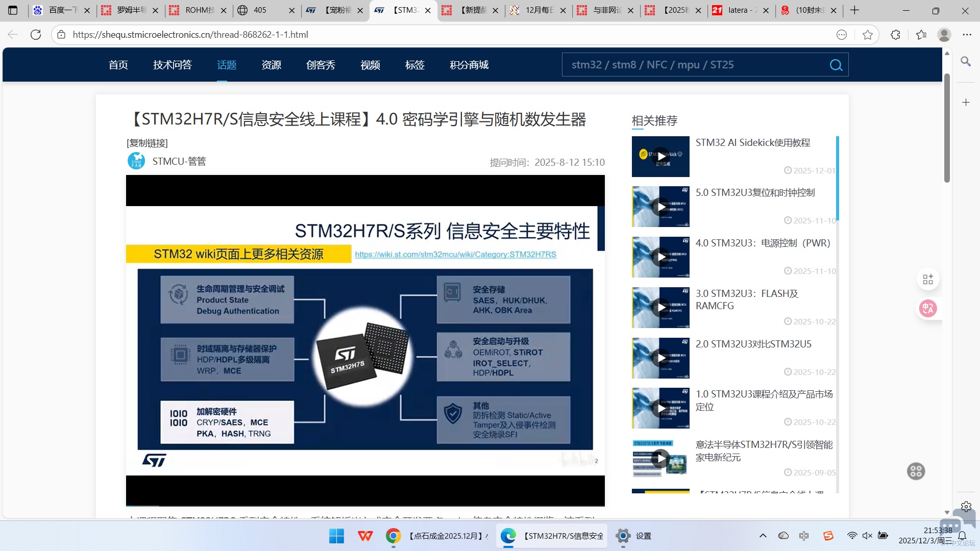
Task: Click the browser refresh icon
Action: [36, 35]
